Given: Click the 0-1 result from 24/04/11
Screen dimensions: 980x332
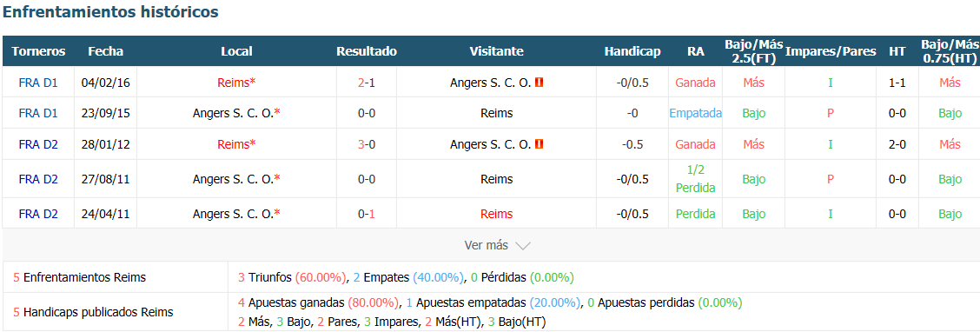Looking at the screenshot, I should pos(367,214).
